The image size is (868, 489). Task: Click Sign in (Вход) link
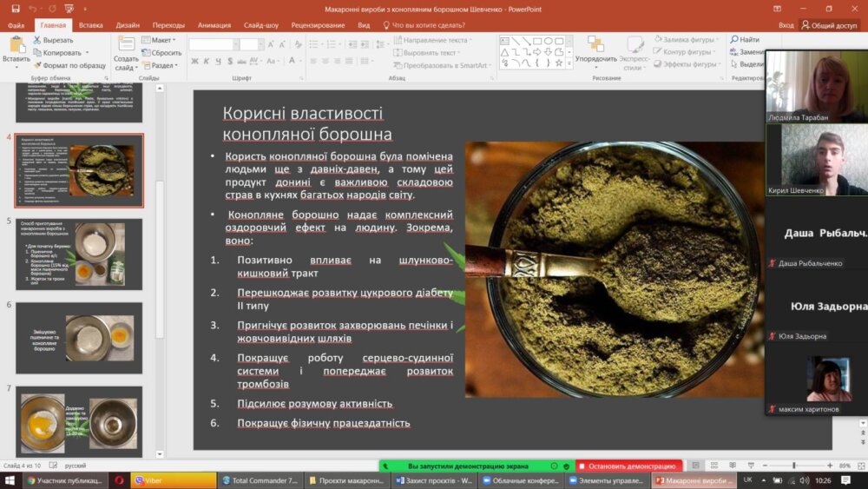tap(786, 25)
